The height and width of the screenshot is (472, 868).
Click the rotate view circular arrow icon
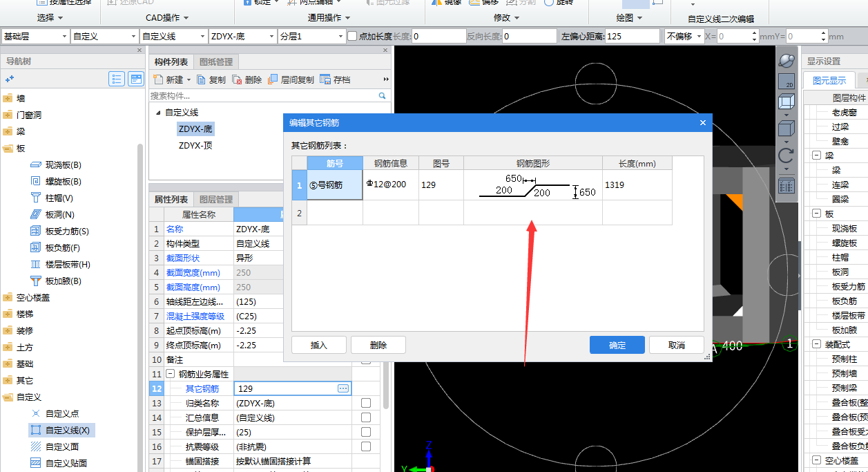(x=786, y=155)
